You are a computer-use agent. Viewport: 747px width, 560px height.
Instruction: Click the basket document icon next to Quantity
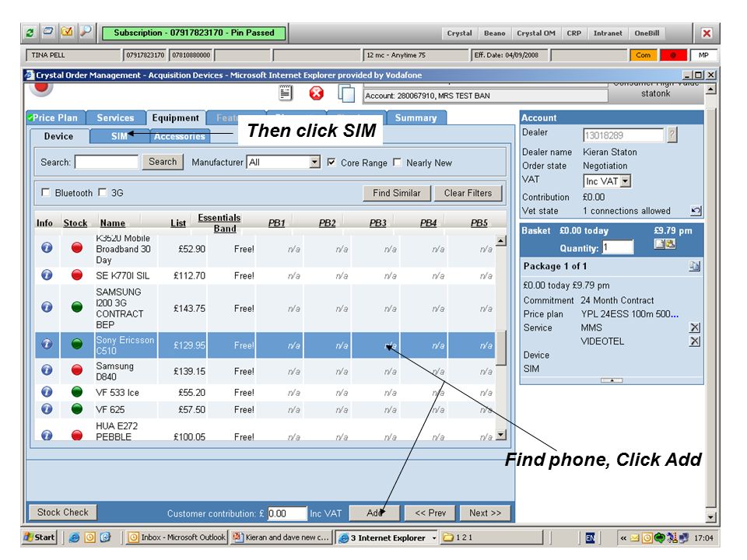pos(660,243)
